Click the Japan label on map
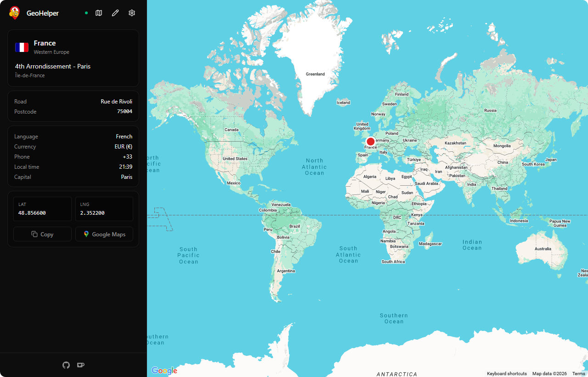Screen dimensions: 588x377 [551, 160]
